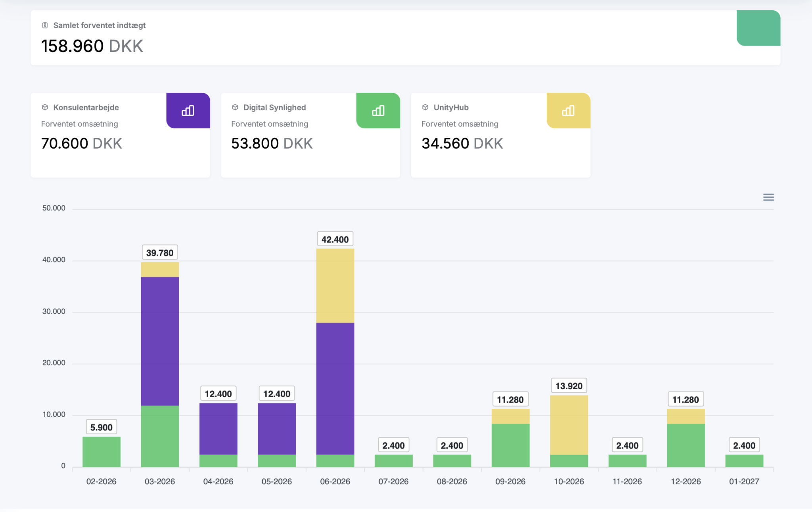
Task: Click the green 02-2026 bar
Action: coord(101,452)
